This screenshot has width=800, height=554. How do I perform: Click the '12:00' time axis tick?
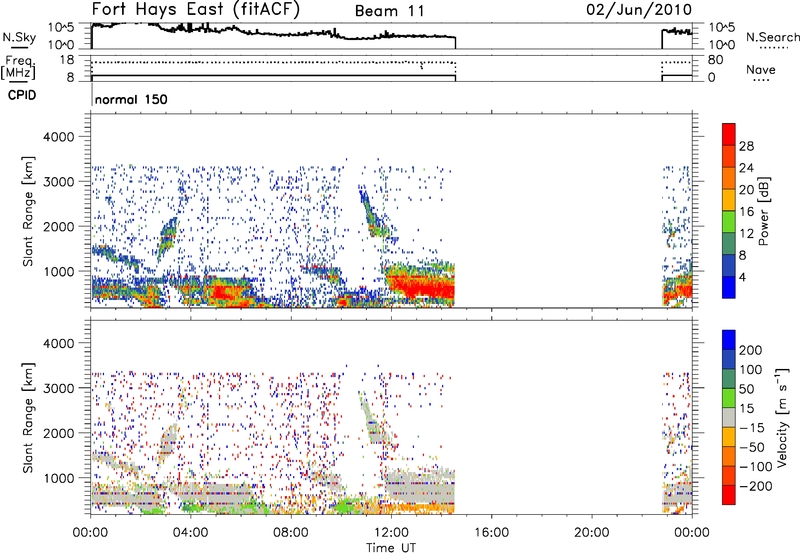pyautogui.click(x=391, y=533)
